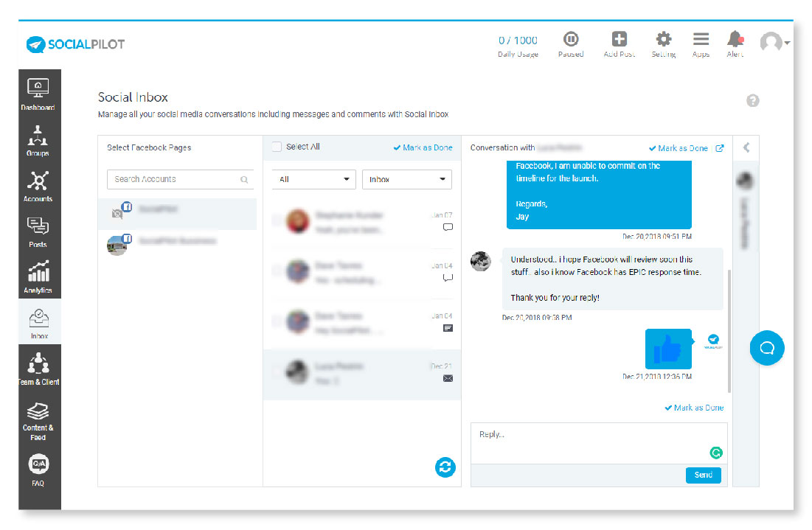Open Team & Client section

(38, 369)
